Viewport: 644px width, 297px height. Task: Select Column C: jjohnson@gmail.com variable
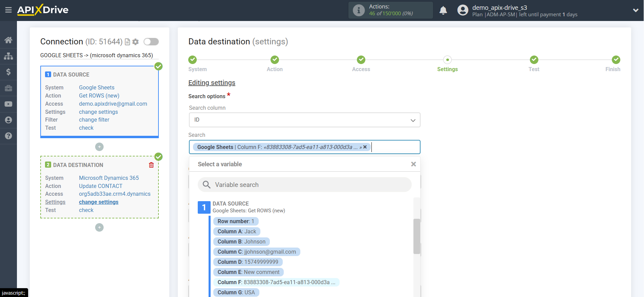click(x=257, y=252)
